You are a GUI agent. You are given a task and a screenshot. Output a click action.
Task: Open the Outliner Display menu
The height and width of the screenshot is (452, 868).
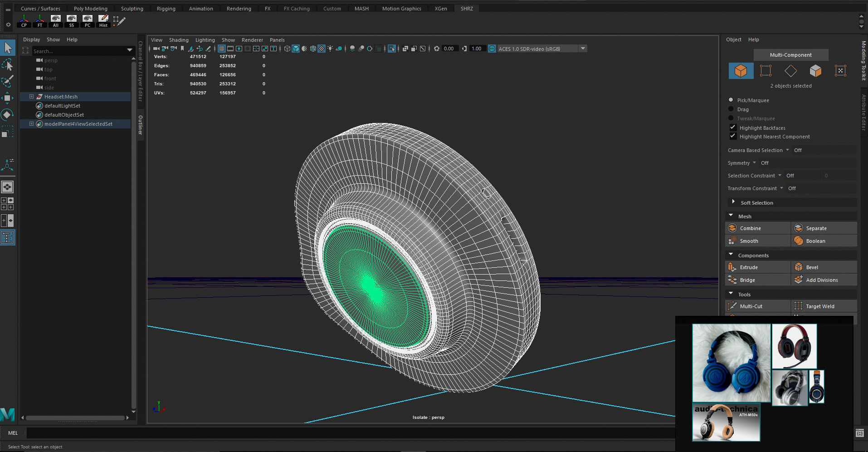tap(31, 39)
